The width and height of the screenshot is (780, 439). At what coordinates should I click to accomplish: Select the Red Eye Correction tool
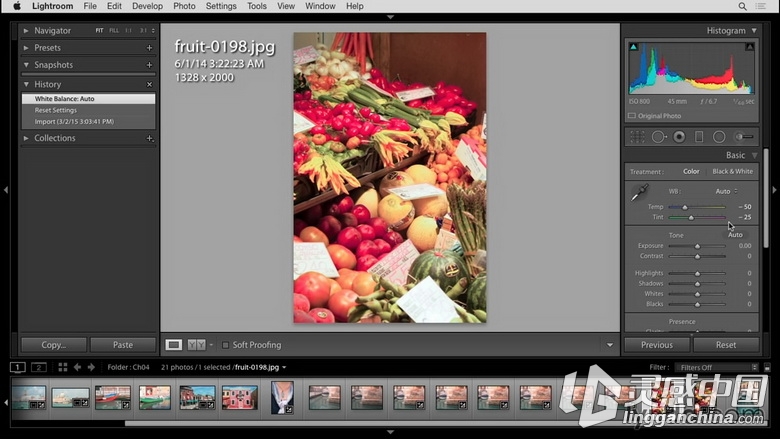(679, 137)
